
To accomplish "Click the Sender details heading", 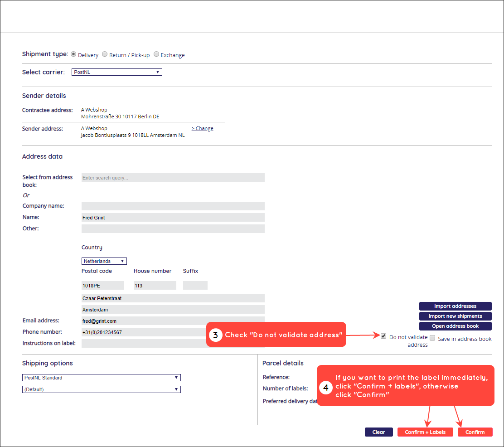I will [x=44, y=96].
